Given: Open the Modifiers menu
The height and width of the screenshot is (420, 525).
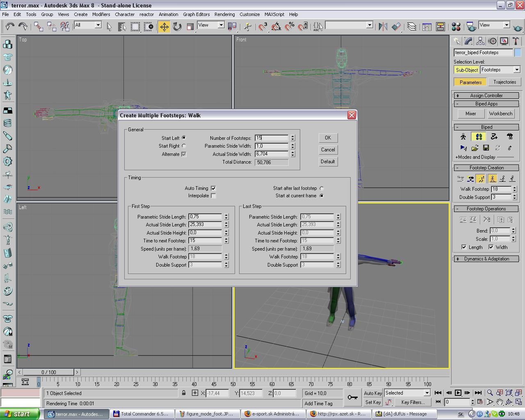Looking at the screenshot, I should (101, 14).
